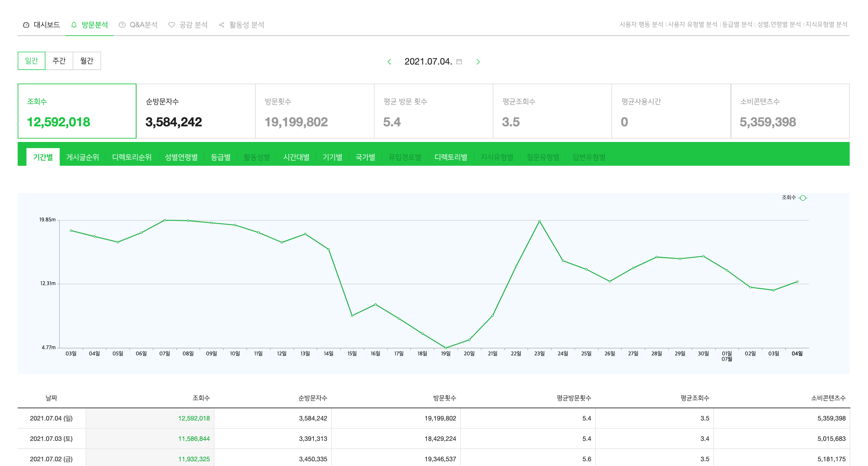The height and width of the screenshot is (466, 868).
Task: Click the 조회수 table column header
Action: (x=201, y=398)
